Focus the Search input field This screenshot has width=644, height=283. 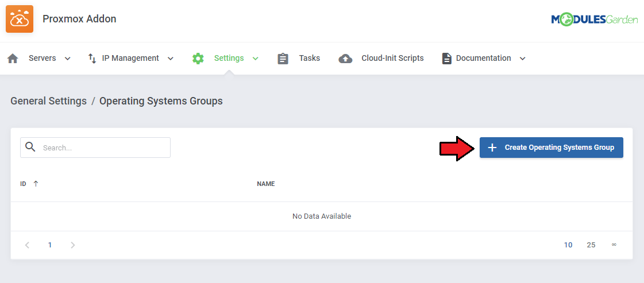point(103,148)
